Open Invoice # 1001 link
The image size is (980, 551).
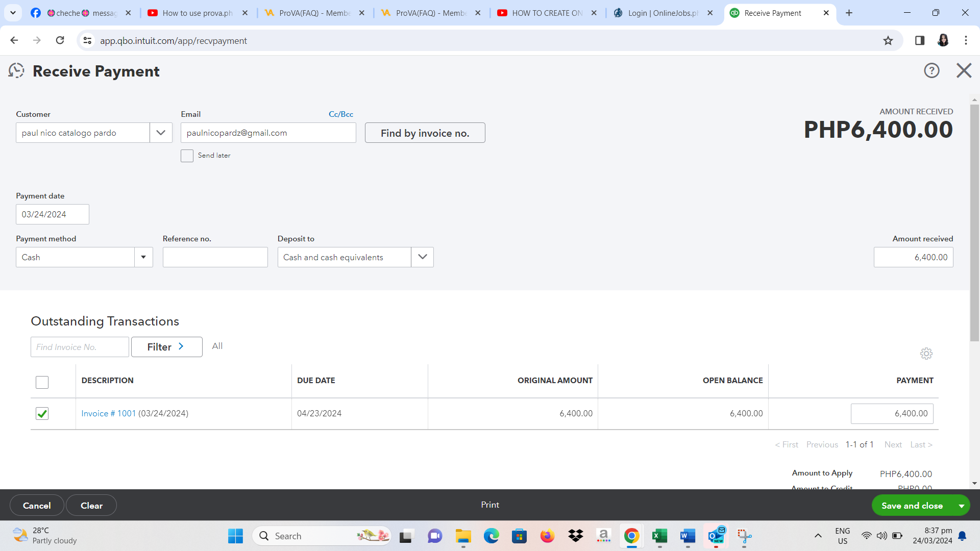pyautogui.click(x=108, y=413)
